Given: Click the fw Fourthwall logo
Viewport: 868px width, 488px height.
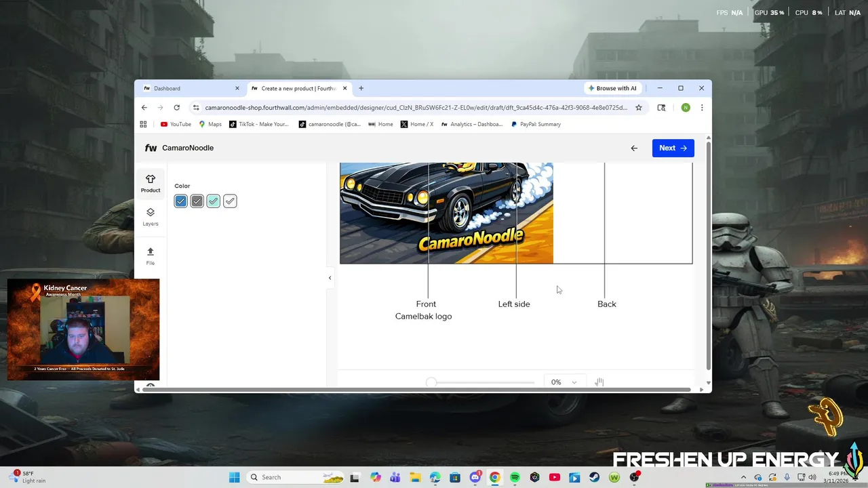Looking at the screenshot, I should (x=151, y=148).
